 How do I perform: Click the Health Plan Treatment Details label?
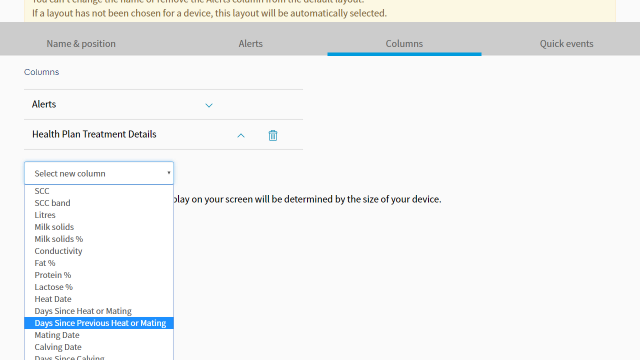click(94, 134)
